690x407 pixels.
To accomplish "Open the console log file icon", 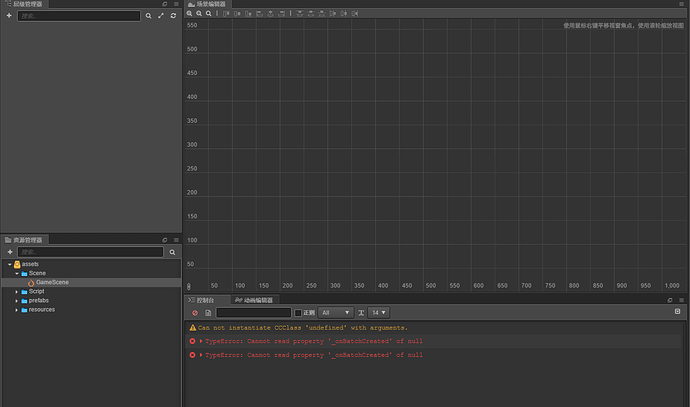I will click(x=208, y=313).
